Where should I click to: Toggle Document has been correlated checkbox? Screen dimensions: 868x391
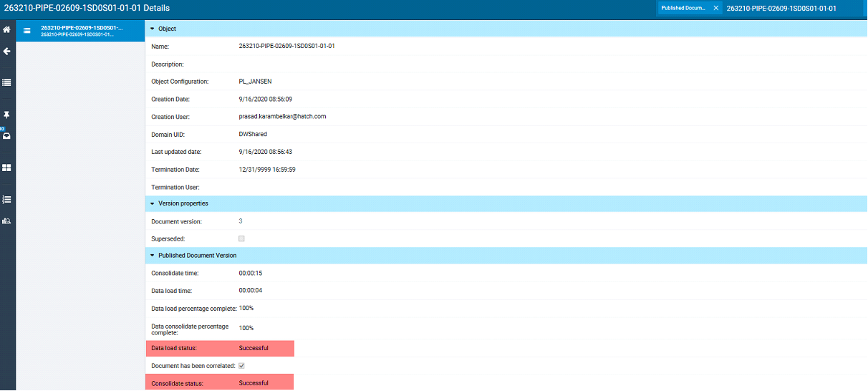click(x=241, y=366)
